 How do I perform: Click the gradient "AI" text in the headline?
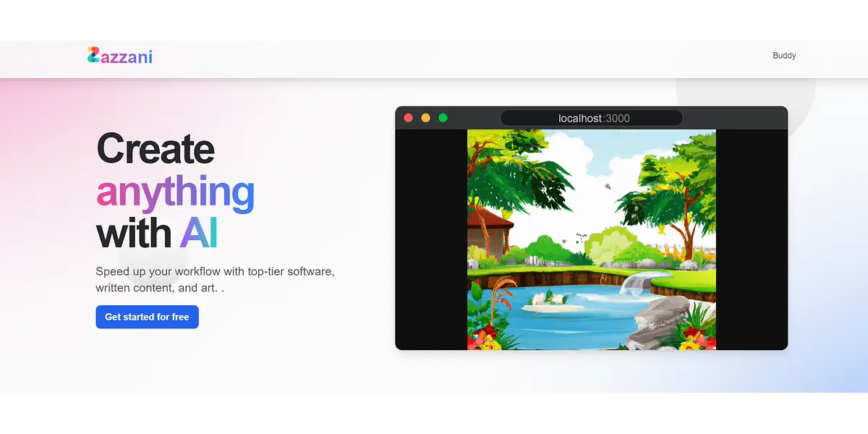pos(198,234)
